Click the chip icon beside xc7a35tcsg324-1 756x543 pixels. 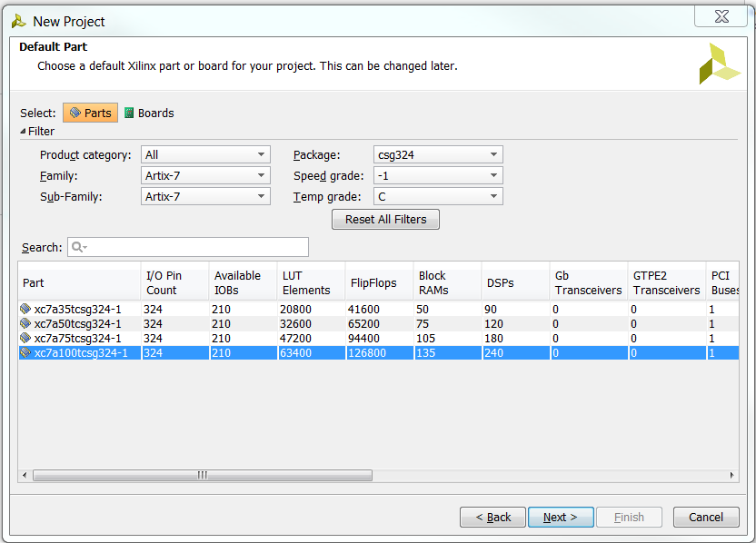(25, 309)
